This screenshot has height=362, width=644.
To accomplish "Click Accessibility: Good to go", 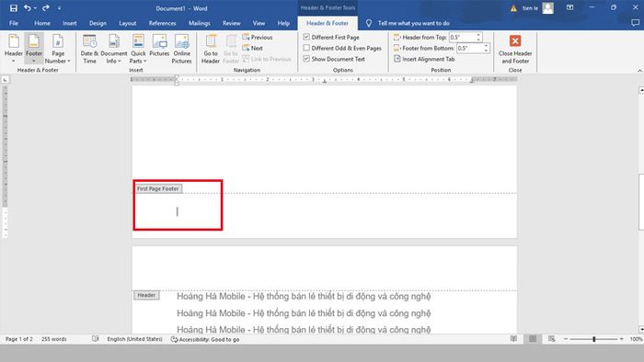I will (x=205, y=339).
